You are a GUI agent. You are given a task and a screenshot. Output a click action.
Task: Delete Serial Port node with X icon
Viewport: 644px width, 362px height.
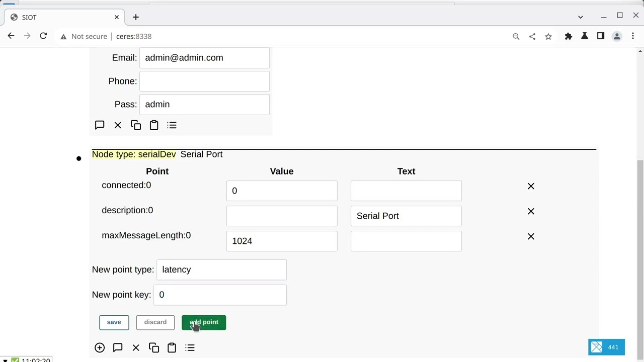pos(136,347)
